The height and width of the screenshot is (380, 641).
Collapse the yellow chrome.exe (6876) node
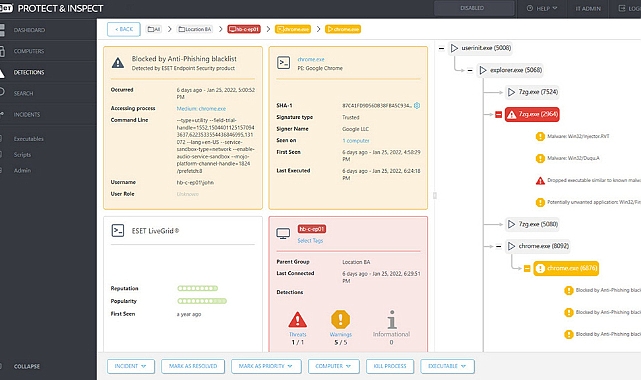click(x=527, y=268)
